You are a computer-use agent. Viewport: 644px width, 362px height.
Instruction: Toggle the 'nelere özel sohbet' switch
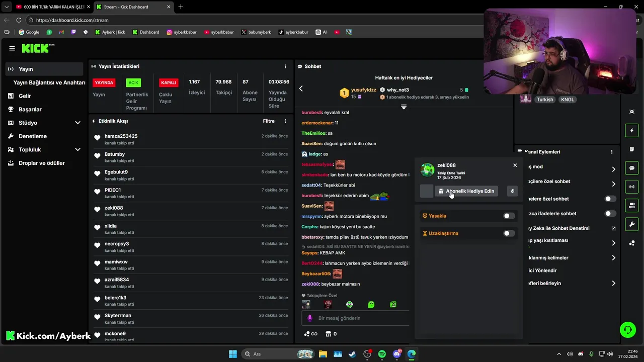click(x=610, y=199)
